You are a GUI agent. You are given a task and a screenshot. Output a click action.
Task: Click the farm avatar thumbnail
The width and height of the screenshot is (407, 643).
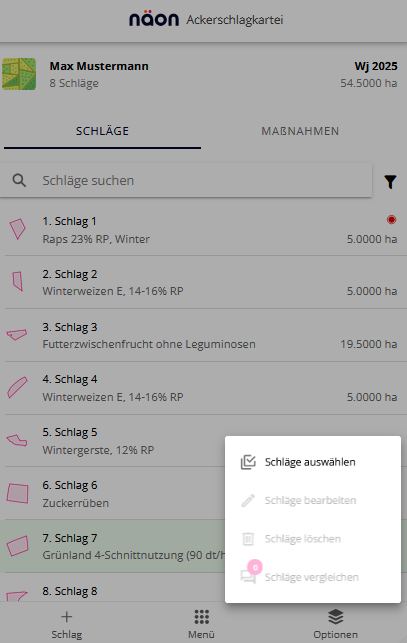(x=19, y=74)
